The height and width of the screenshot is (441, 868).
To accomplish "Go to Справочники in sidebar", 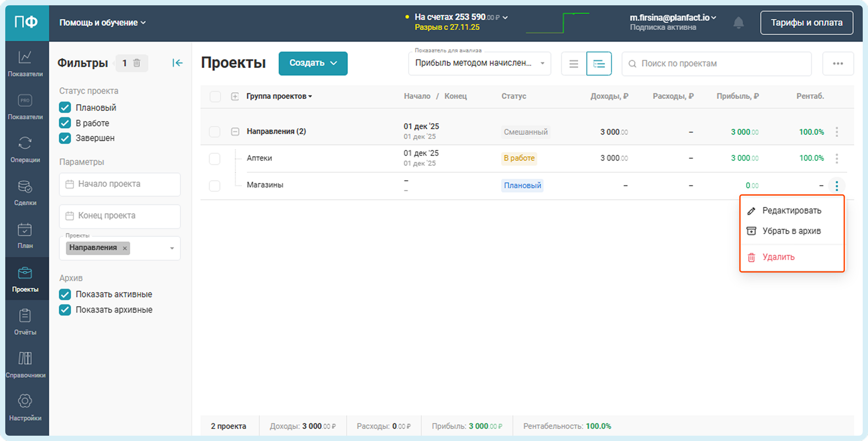I will pyautogui.click(x=25, y=364).
